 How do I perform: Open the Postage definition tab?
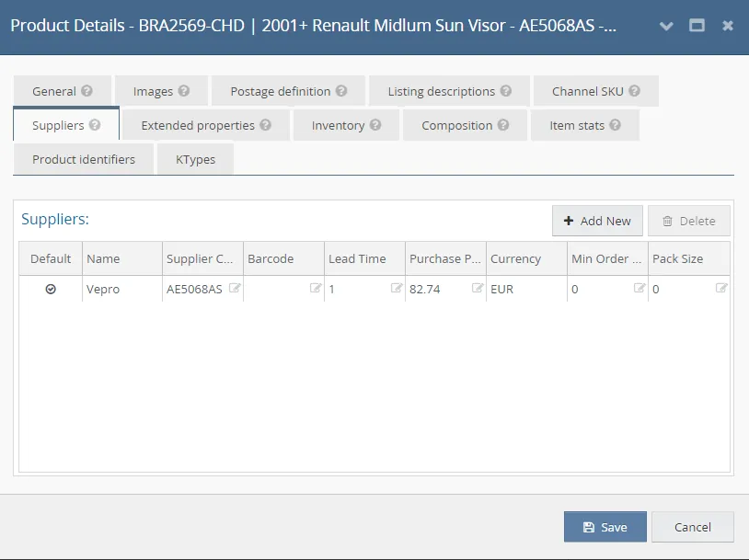pyautogui.click(x=289, y=91)
